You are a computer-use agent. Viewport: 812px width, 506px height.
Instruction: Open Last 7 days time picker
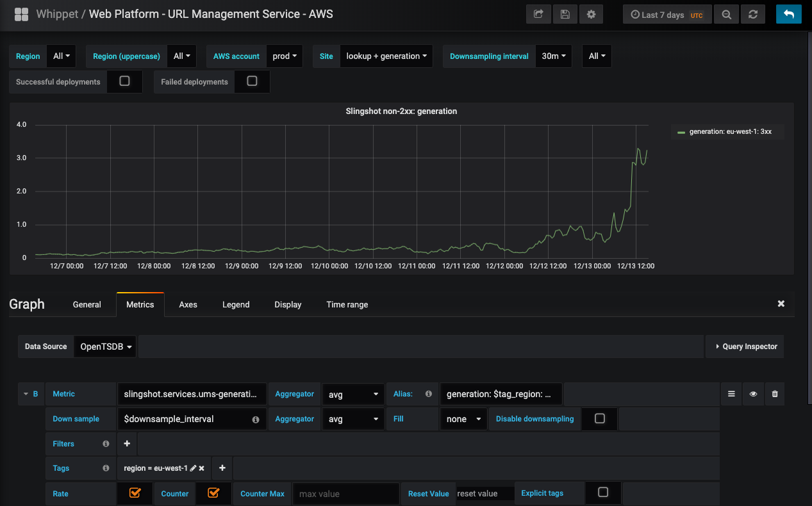tap(667, 14)
